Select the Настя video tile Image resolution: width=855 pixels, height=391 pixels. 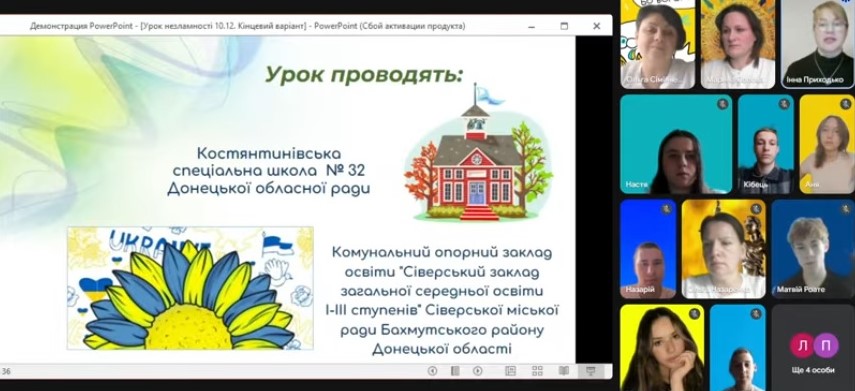coord(676,144)
